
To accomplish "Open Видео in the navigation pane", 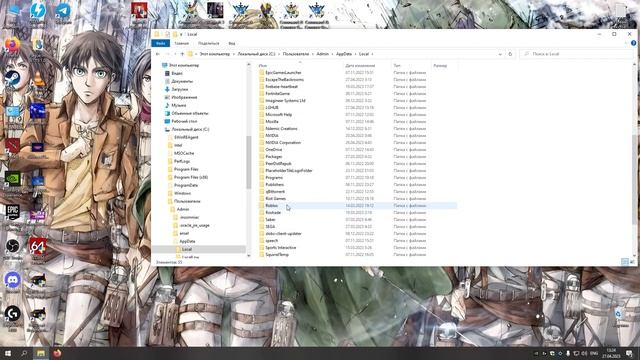I will click(x=177, y=73).
